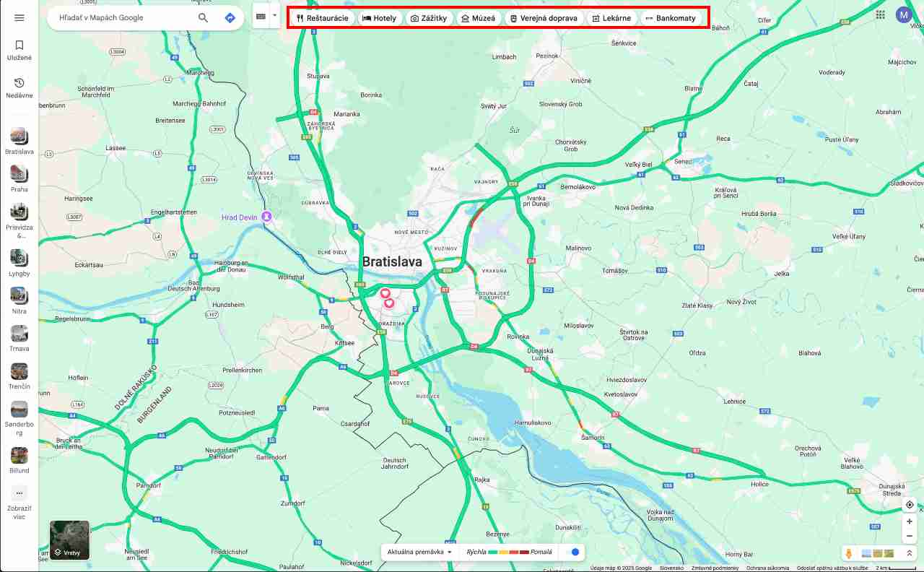Click the keyboard input tool icon
The width and height of the screenshot is (924, 572).
pyautogui.click(x=261, y=16)
